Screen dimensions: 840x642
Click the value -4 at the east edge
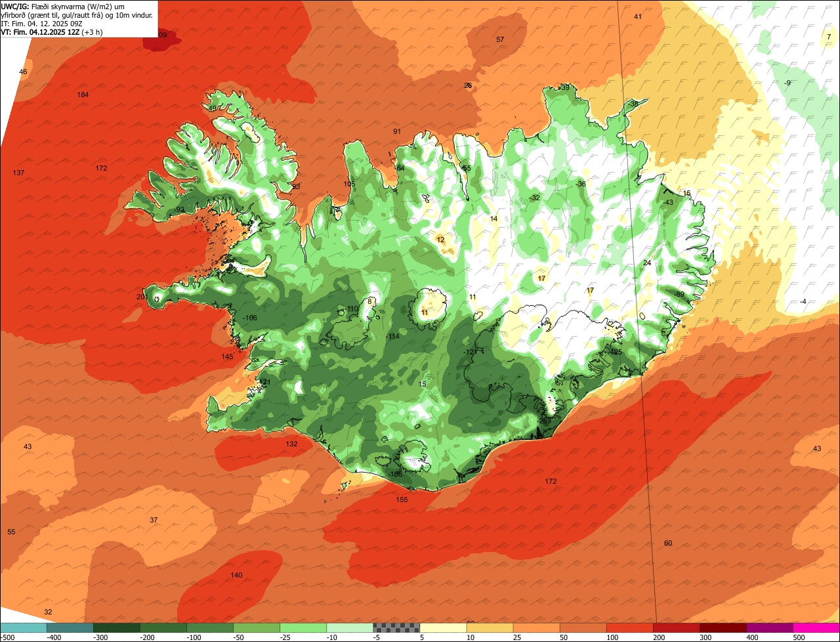803,301
